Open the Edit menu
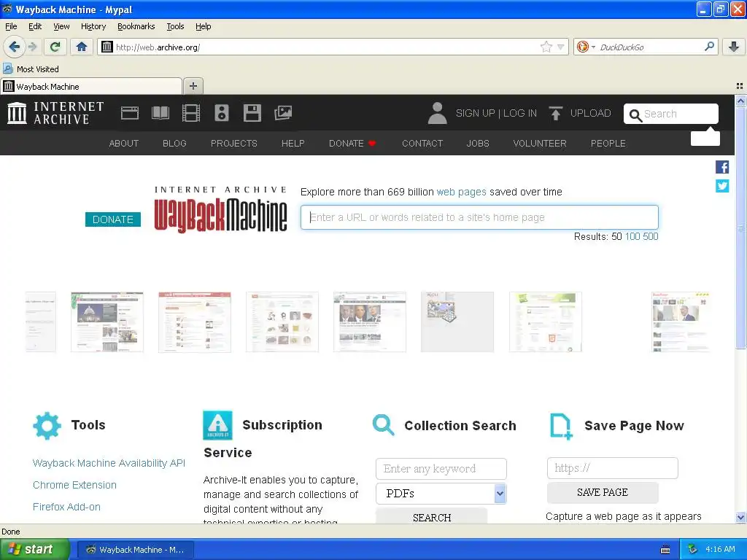747x560 pixels. click(x=35, y=26)
